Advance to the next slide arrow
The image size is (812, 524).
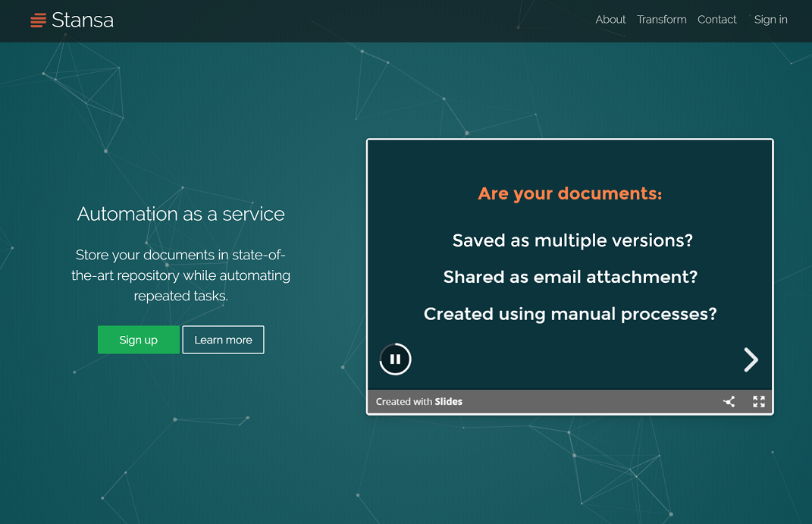point(750,359)
